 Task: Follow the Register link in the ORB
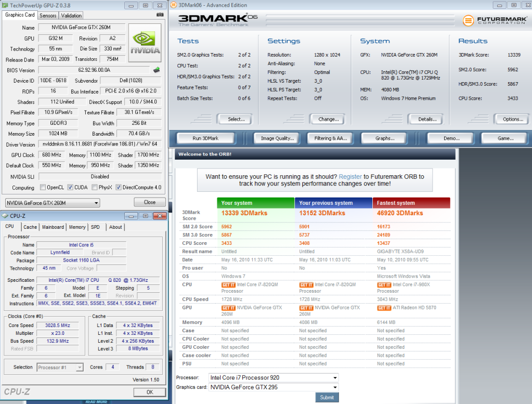350,177
